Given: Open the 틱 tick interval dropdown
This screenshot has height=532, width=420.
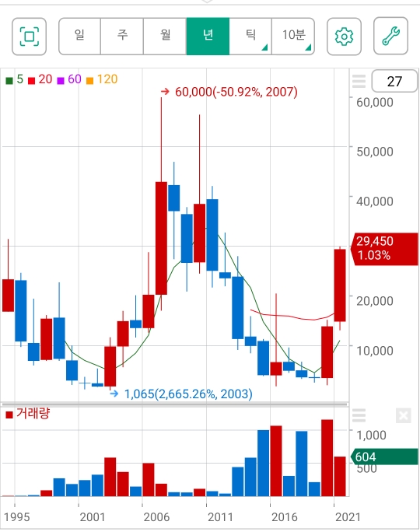Looking at the screenshot, I should click(x=250, y=37).
